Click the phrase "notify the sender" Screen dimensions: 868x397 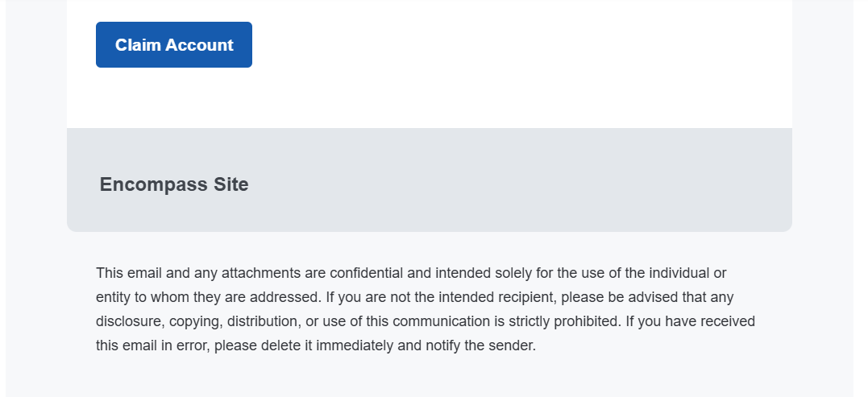[x=482, y=346]
